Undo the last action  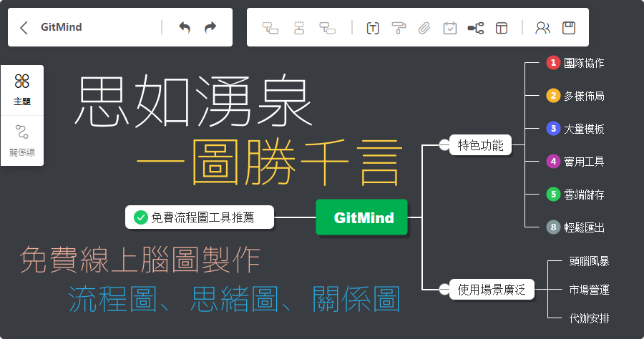point(185,27)
